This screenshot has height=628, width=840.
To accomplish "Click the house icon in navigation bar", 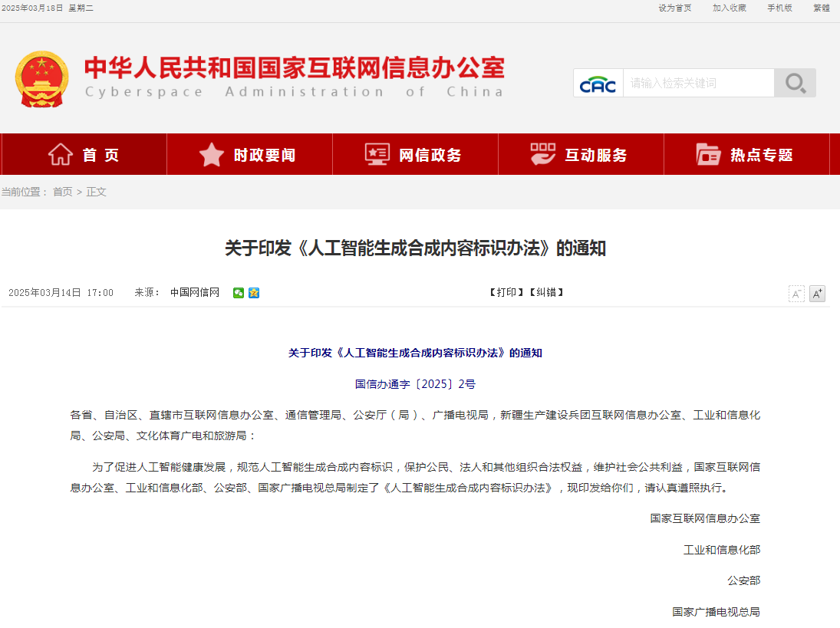I will pyautogui.click(x=61, y=154).
